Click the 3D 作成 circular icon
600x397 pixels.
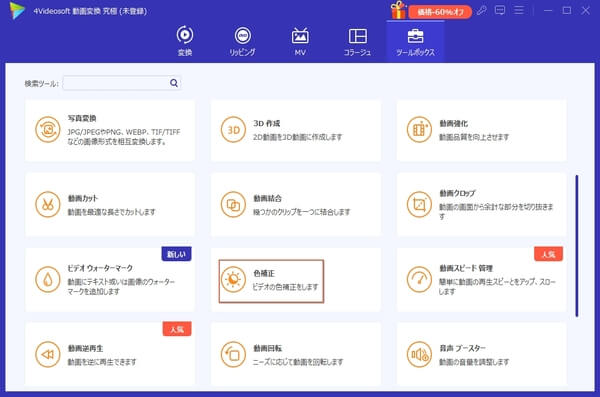click(x=233, y=129)
